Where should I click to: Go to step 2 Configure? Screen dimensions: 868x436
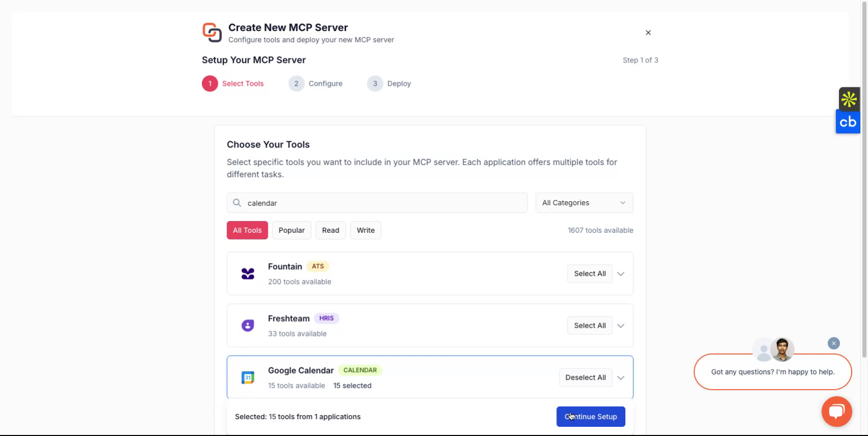coord(316,84)
